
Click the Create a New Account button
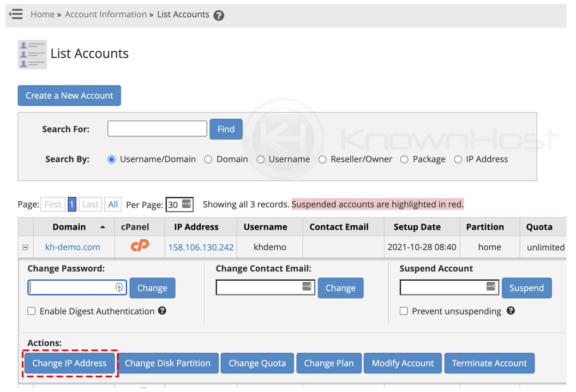69,95
